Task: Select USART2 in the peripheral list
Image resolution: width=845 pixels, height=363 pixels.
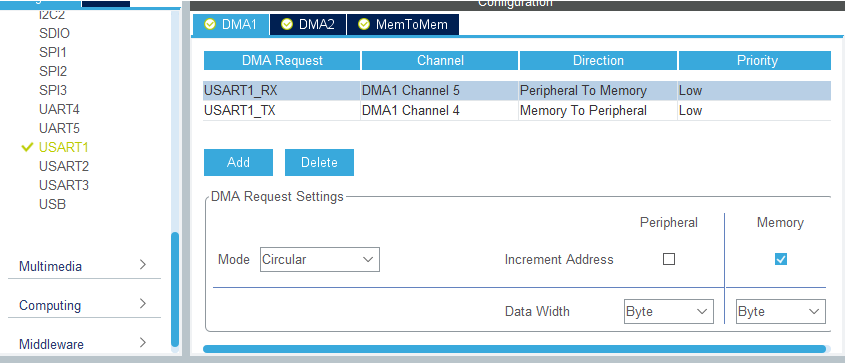Action: [64, 166]
